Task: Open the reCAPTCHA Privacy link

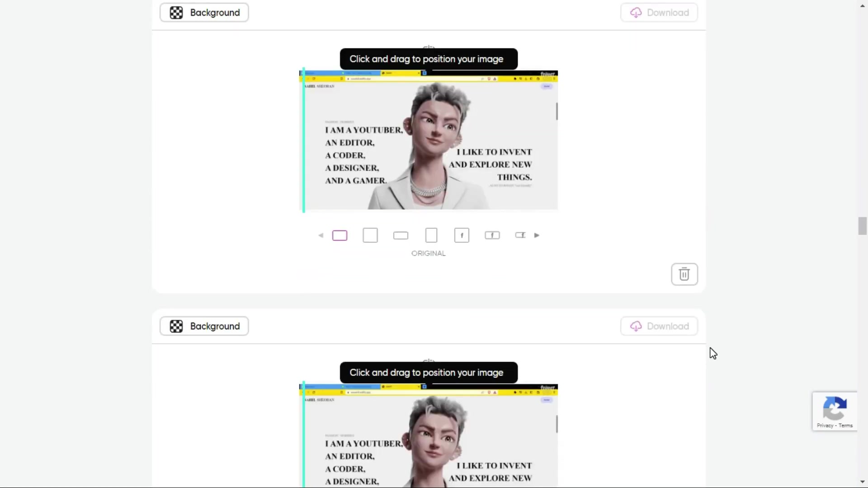Action: (825, 426)
